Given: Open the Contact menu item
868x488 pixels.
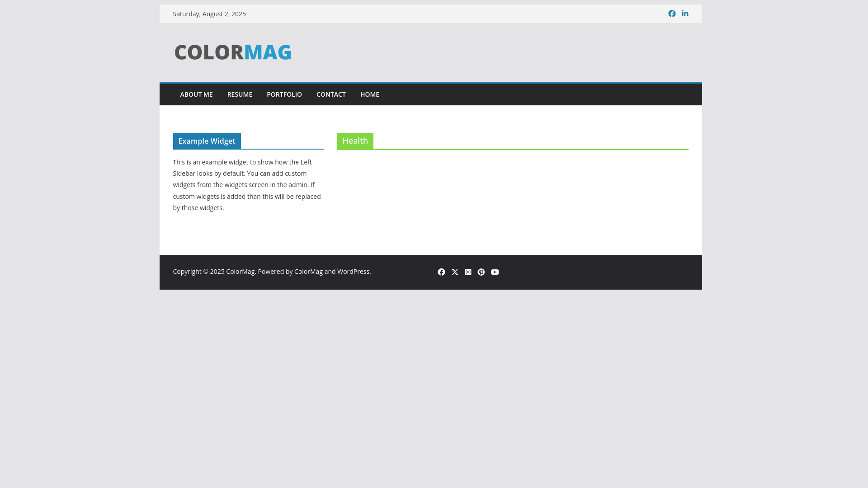Looking at the screenshot, I should pos(331,94).
